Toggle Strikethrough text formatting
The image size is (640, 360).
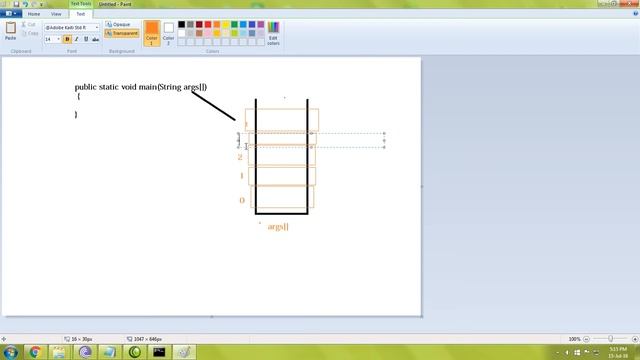pos(95,39)
